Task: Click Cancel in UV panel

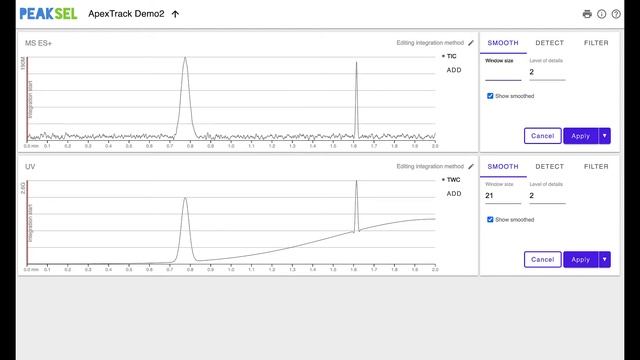Action: (x=542, y=260)
